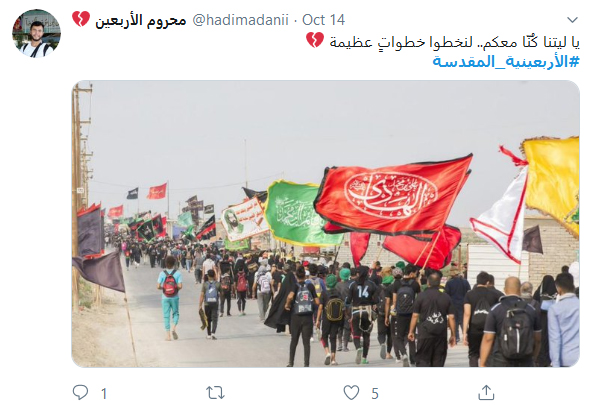
Task: Retweet this post using the retweet icon
Action: click(215, 393)
